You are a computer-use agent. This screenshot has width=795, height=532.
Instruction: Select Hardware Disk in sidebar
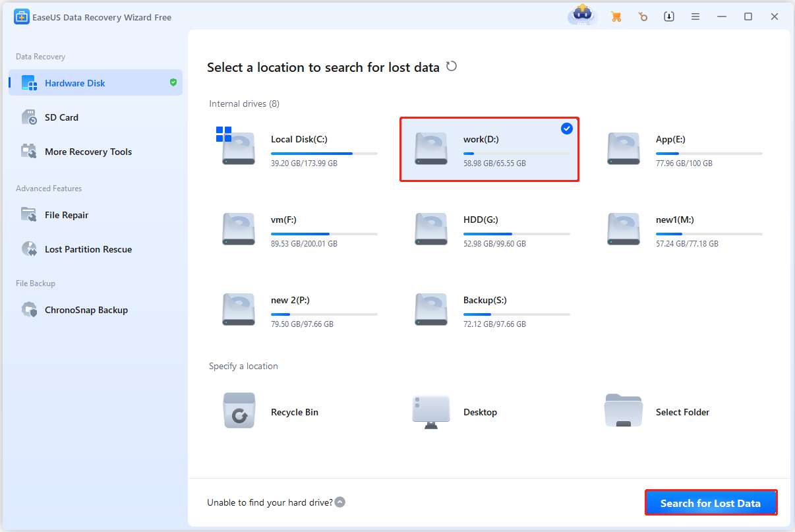(96, 83)
